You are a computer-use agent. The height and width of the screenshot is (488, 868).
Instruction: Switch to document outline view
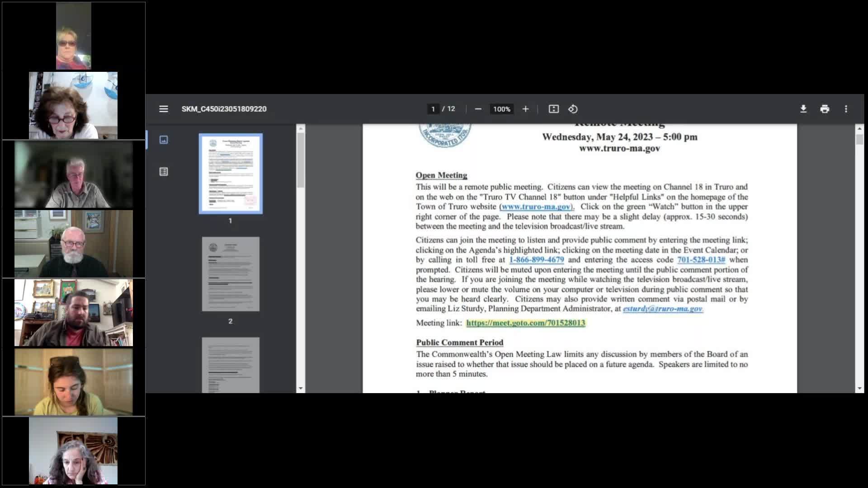(x=164, y=172)
